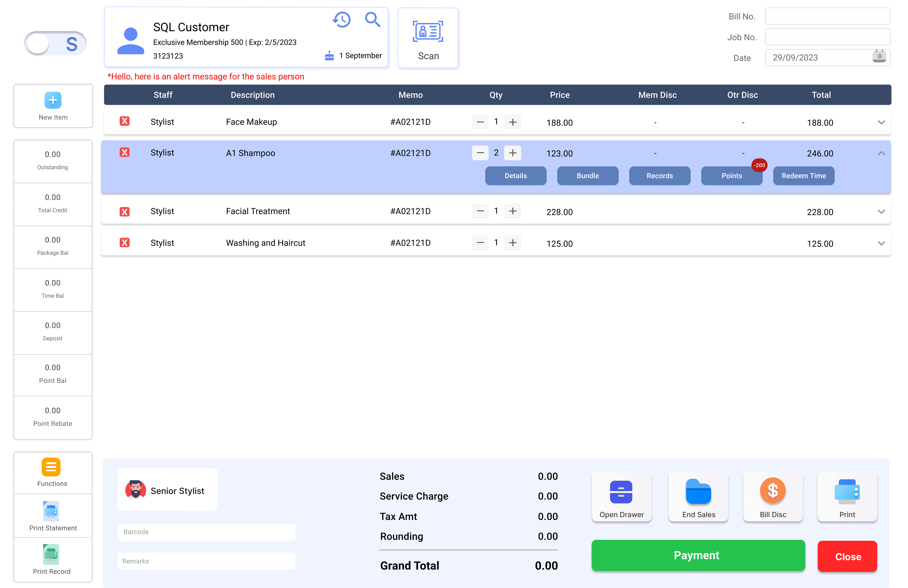Viewport: 908px width, 588px height.
Task: Remove the Face Makeup row
Action: pyautogui.click(x=124, y=121)
